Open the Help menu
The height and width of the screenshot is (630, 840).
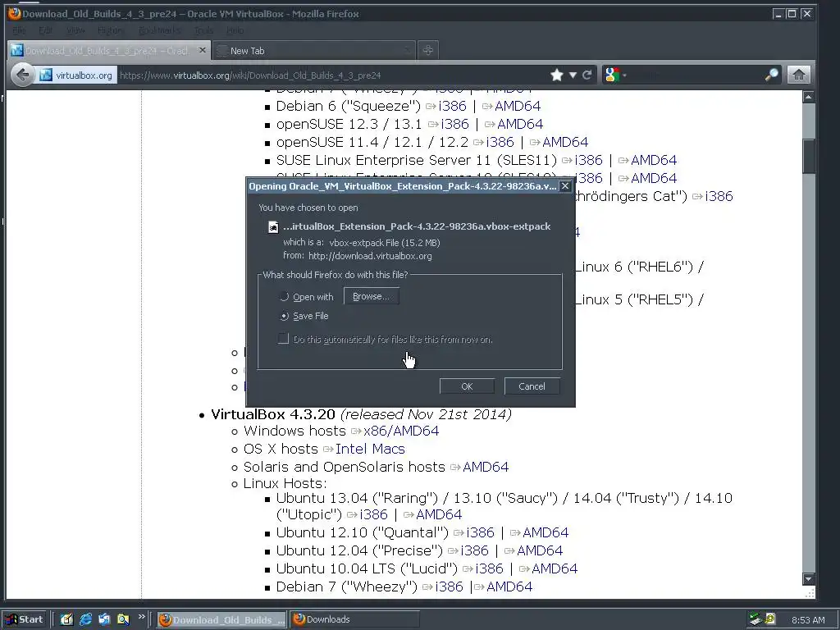[235, 30]
